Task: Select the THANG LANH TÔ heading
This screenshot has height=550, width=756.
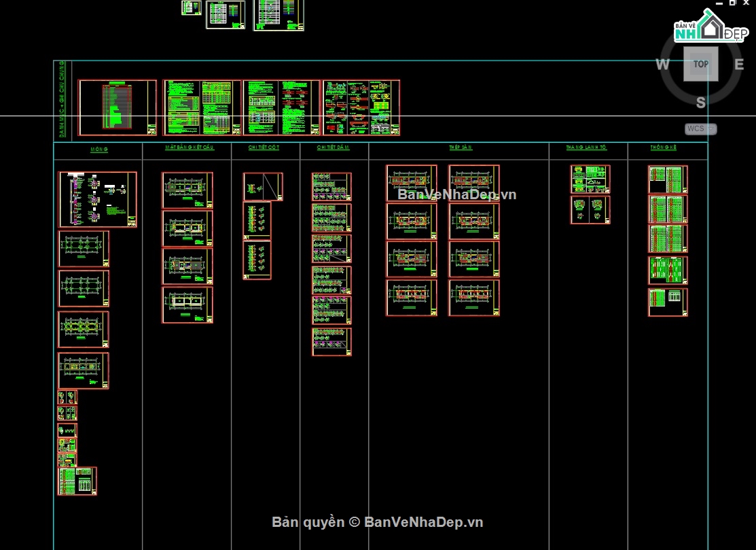Action: 586,148
